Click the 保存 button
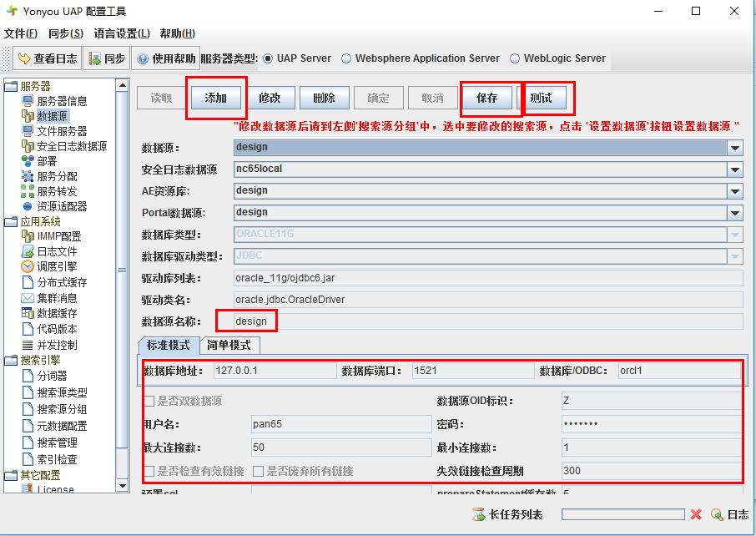 tap(487, 99)
